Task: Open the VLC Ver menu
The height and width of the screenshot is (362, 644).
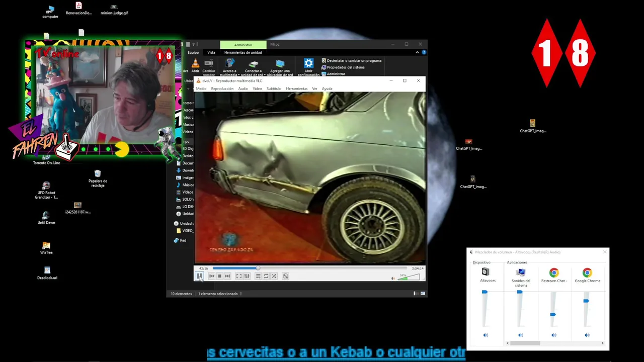Action: click(x=314, y=88)
